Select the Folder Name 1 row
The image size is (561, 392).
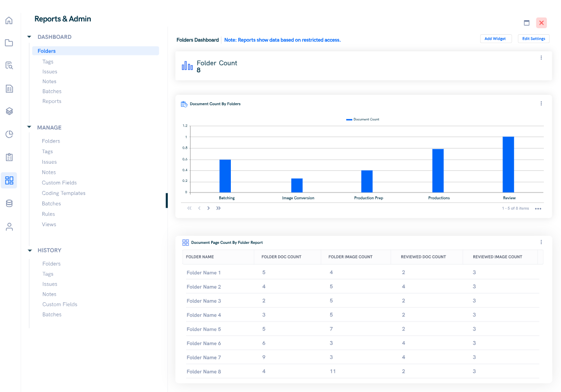click(x=362, y=273)
